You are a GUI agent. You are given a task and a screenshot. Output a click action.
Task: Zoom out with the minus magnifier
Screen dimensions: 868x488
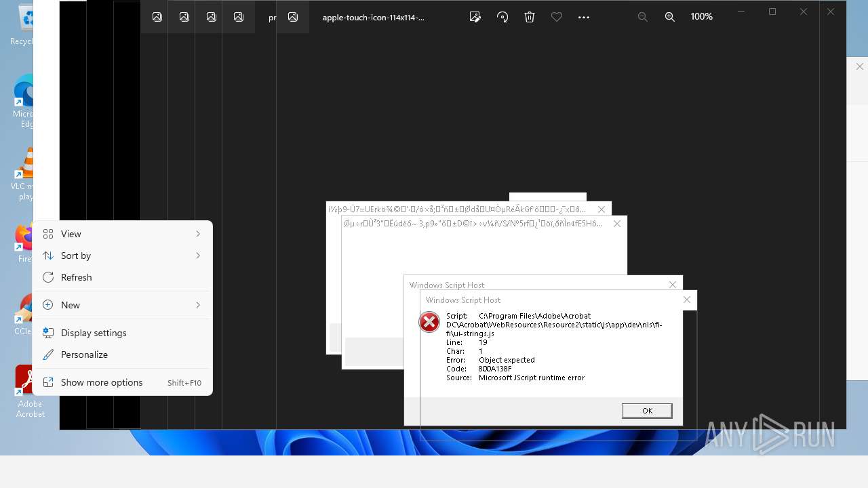click(643, 17)
